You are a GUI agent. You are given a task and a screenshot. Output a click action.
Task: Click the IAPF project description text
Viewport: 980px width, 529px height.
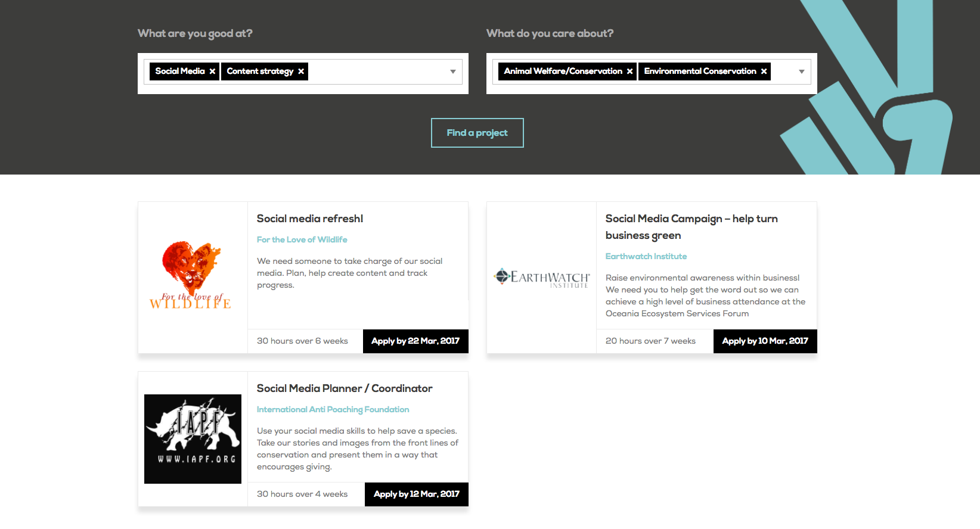click(x=358, y=449)
